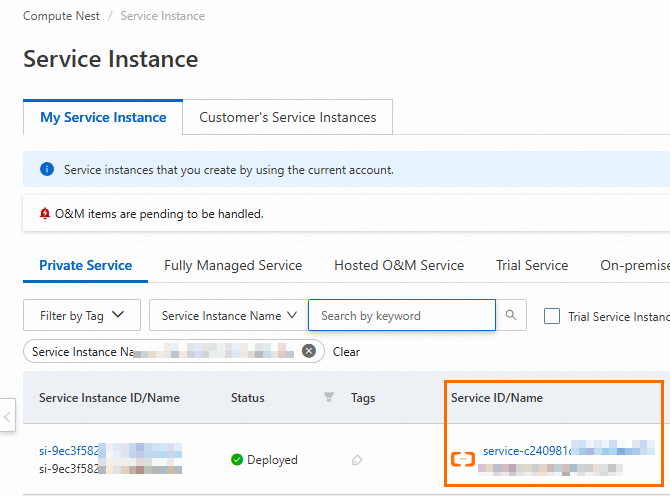Click the orange service logo icon
Screen dimensions: 670x496
(463, 460)
